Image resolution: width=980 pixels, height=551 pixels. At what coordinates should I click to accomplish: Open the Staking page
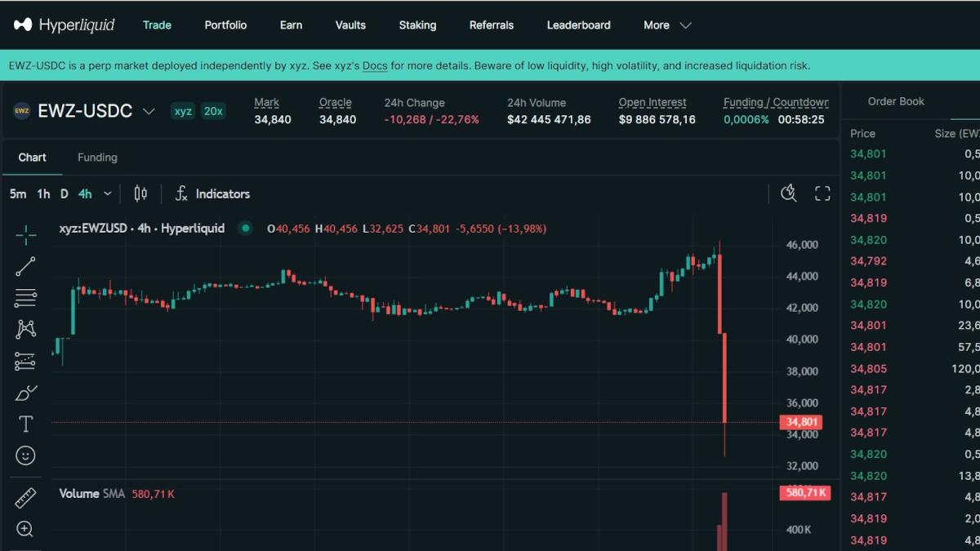417,25
